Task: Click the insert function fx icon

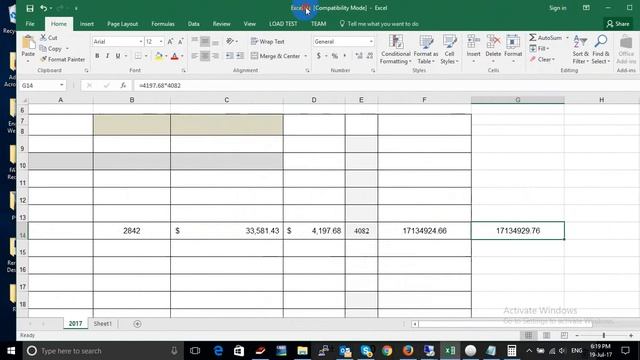Action: point(123,85)
